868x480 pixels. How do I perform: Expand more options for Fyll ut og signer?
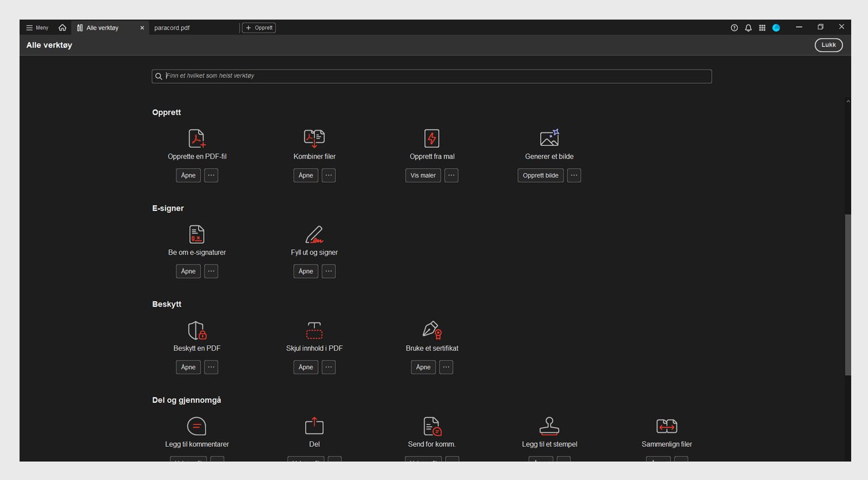329,271
